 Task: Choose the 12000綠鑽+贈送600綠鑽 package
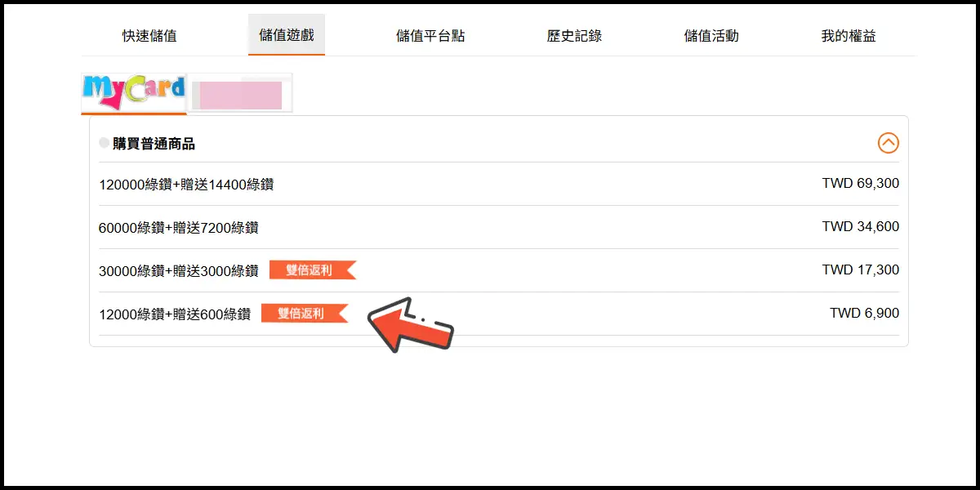point(499,314)
